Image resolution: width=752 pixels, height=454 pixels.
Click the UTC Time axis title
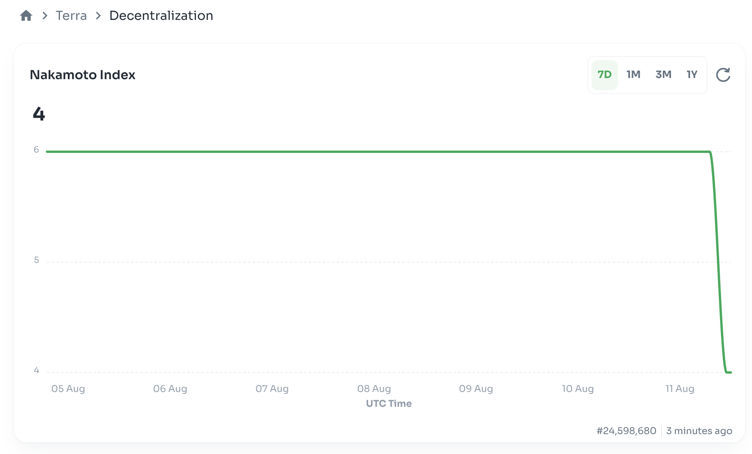(x=389, y=404)
